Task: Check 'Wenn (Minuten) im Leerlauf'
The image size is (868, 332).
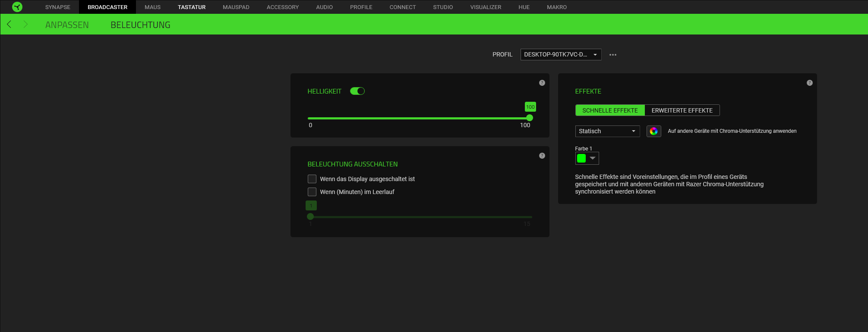Action: tap(312, 192)
